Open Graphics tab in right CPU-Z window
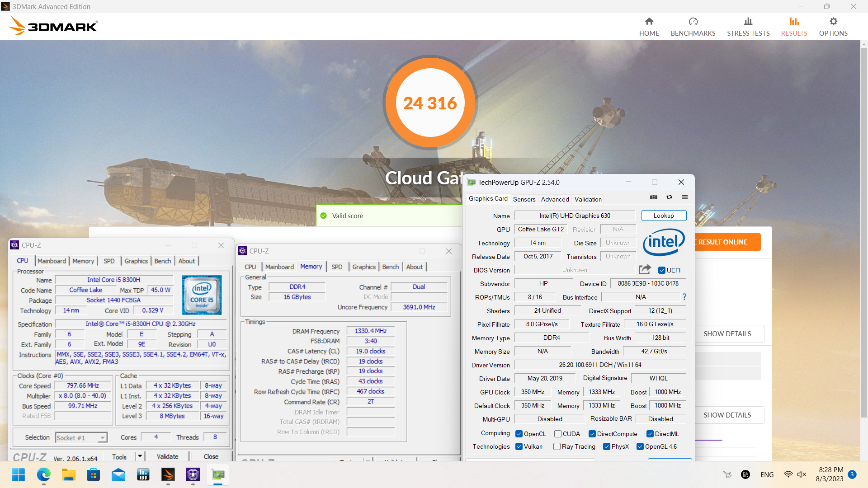Image resolution: width=868 pixels, height=488 pixels. point(364,267)
